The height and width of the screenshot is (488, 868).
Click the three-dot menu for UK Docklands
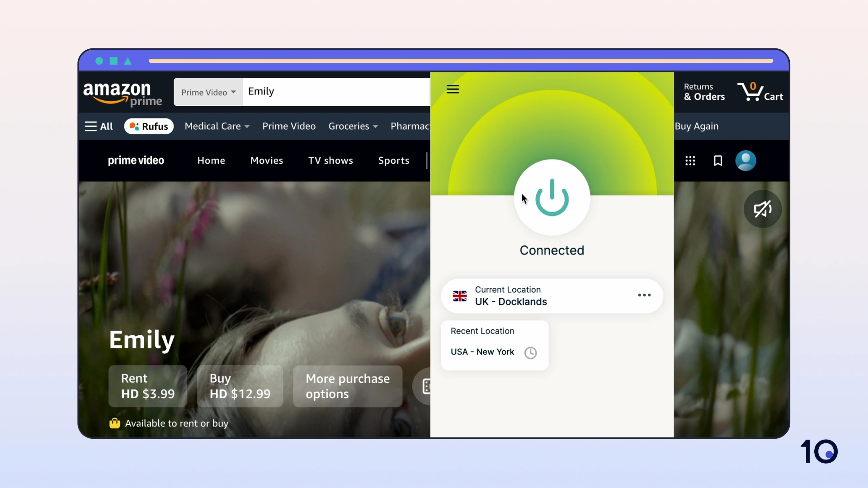click(x=644, y=295)
